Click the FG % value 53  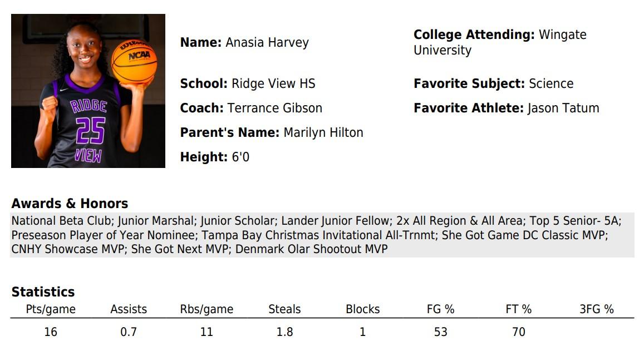pos(441,332)
